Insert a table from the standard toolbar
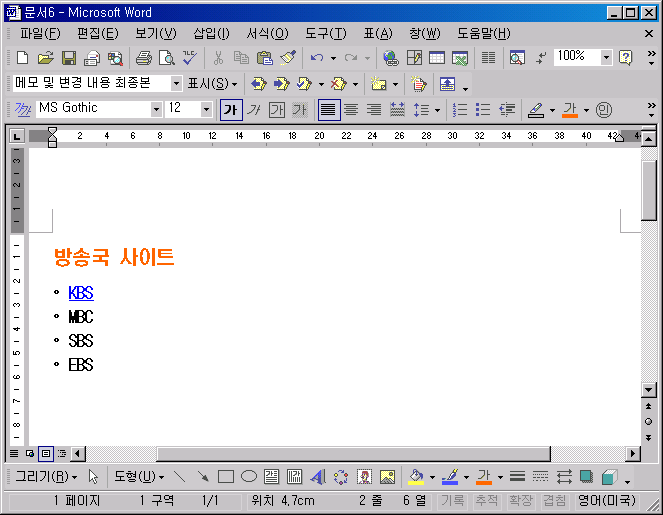 (x=437, y=58)
